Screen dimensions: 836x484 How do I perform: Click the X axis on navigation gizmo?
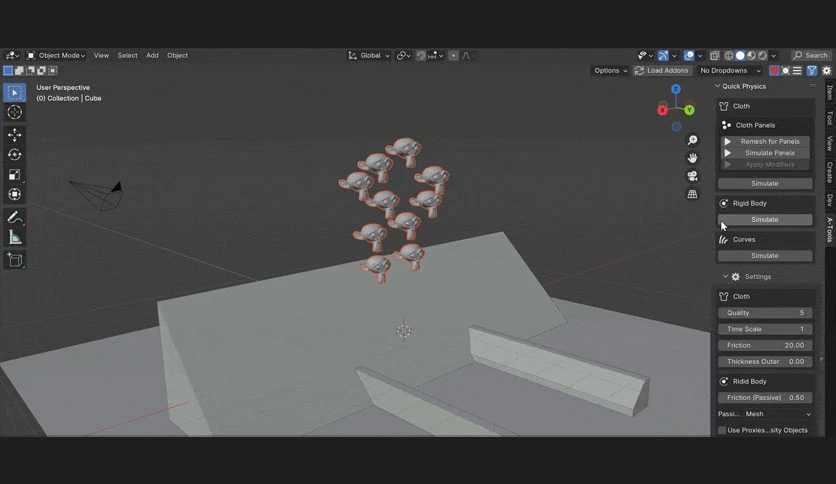pyautogui.click(x=662, y=110)
